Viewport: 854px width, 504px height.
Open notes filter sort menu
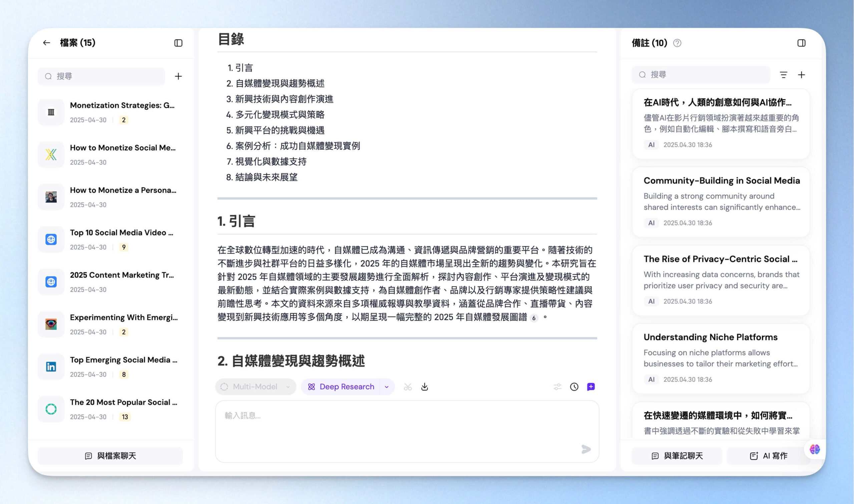(783, 75)
